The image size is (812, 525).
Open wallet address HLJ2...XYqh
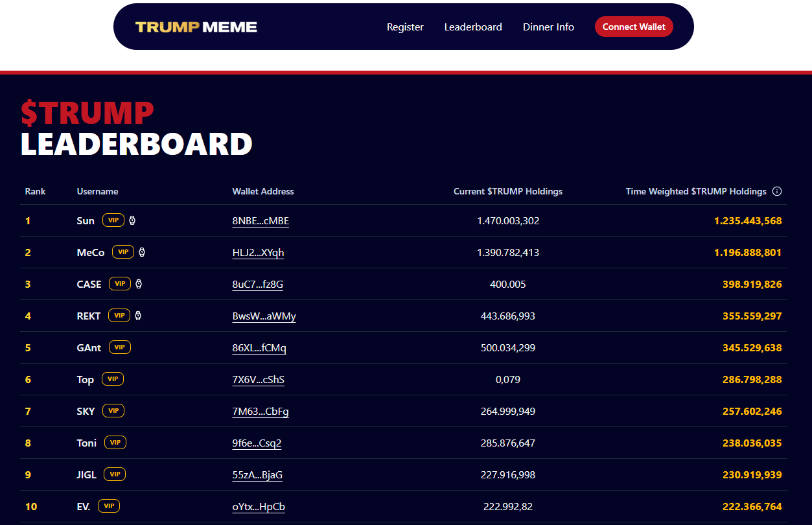pos(258,253)
